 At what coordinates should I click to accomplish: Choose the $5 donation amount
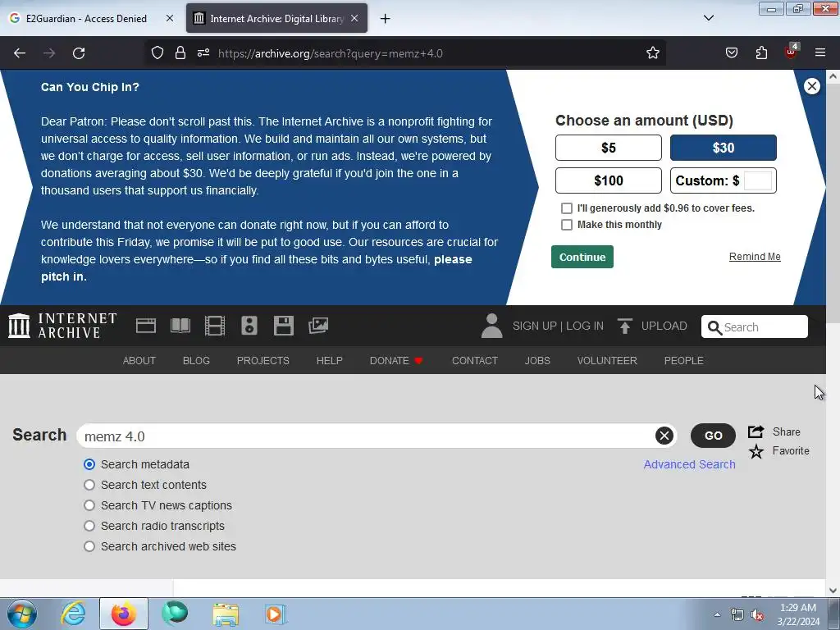609,148
